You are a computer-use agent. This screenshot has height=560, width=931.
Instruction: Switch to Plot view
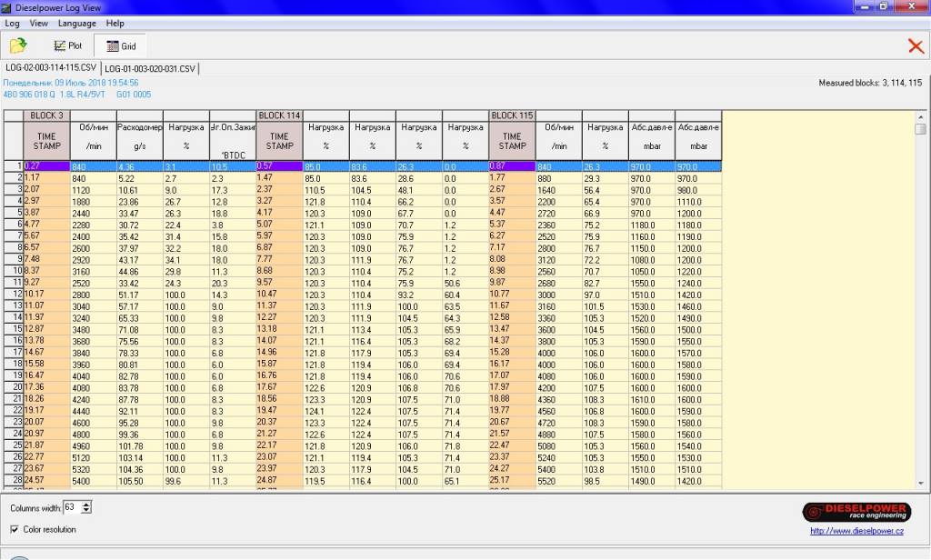68,45
